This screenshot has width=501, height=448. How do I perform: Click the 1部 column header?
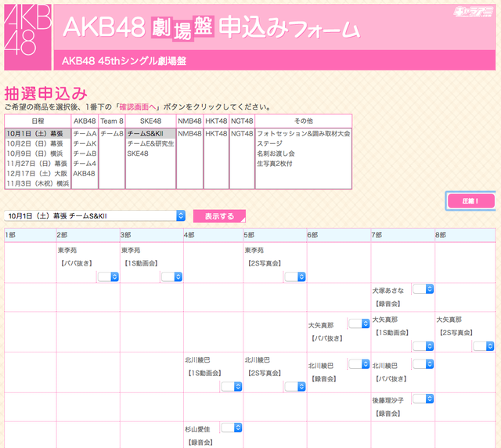click(x=31, y=235)
